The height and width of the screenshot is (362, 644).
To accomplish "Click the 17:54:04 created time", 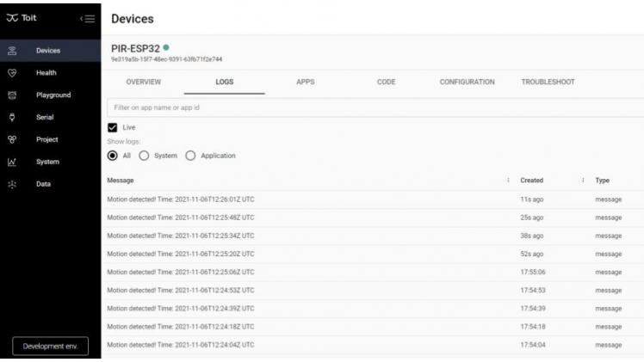I will [533, 345].
